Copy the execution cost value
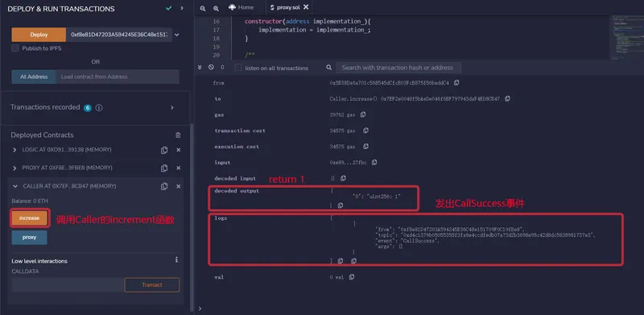 pyautogui.click(x=365, y=147)
